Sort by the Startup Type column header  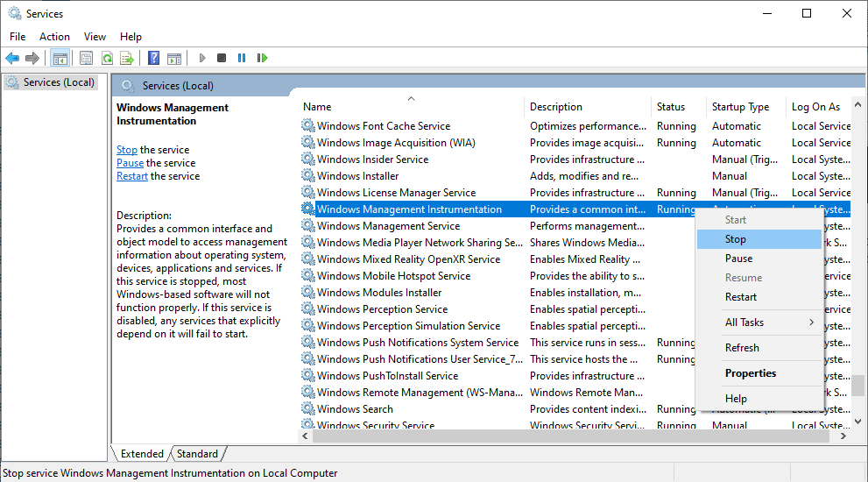[x=745, y=107]
